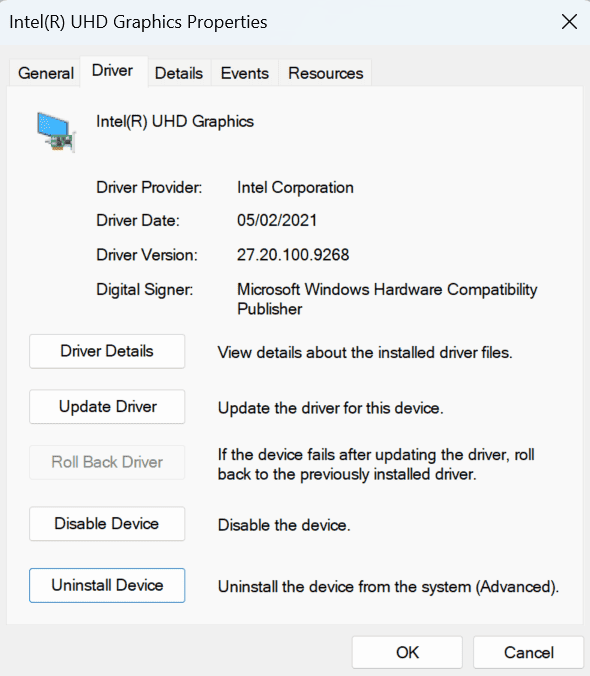Click the Intel Corporation provider text
The height and width of the screenshot is (676, 590).
295,188
